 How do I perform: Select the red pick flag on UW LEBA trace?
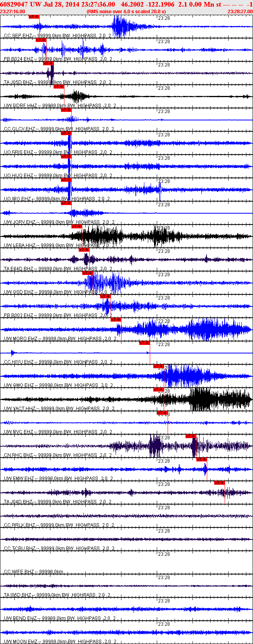pyautogui.click(x=77, y=226)
